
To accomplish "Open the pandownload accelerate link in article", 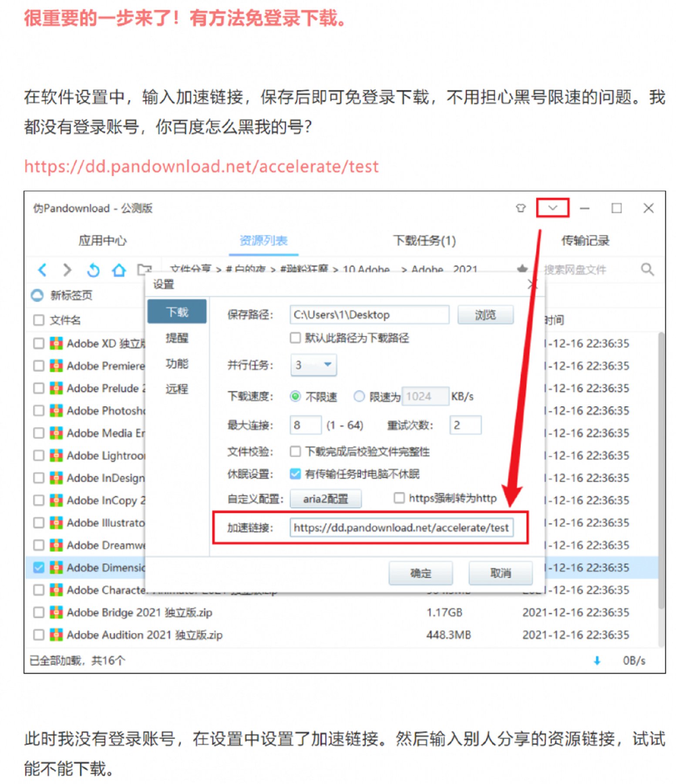I will [201, 167].
